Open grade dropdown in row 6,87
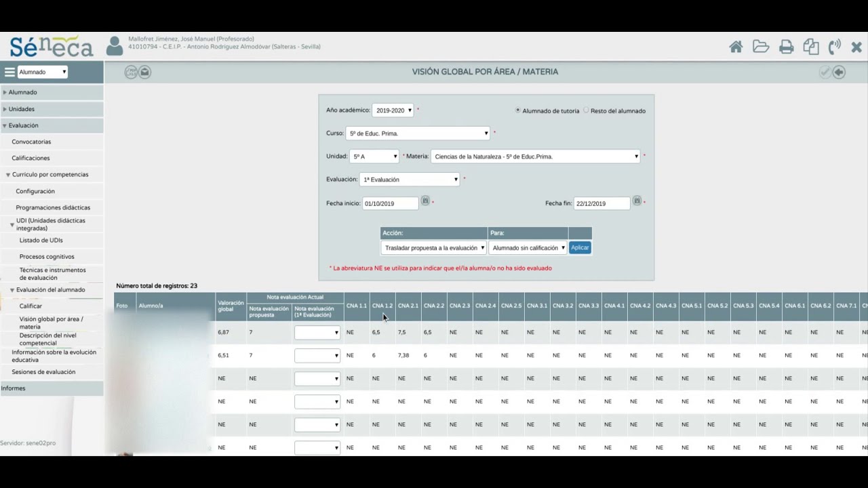This screenshot has height=488, width=868. pos(317,333)
